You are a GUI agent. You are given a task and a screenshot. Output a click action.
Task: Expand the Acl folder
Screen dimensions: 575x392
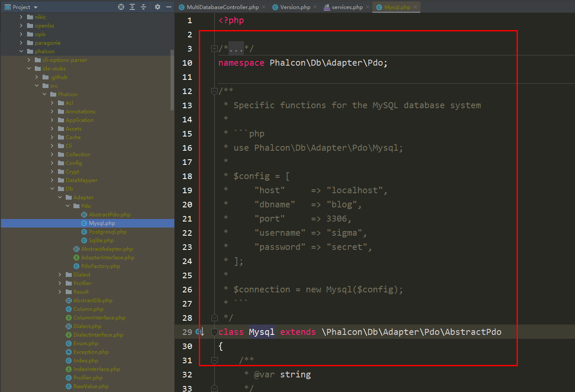coord(52,103)
